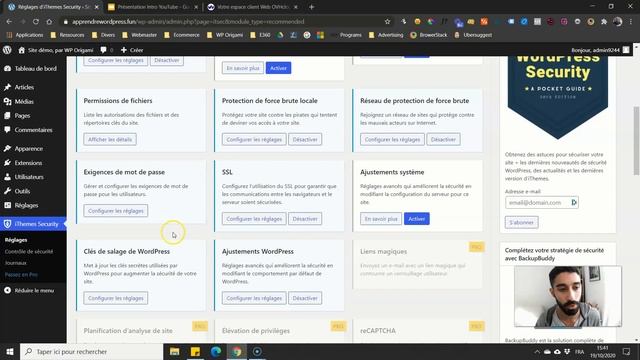Click the browser home icon
This screenshot has height=360, width=640.
(x=49, y=21)
